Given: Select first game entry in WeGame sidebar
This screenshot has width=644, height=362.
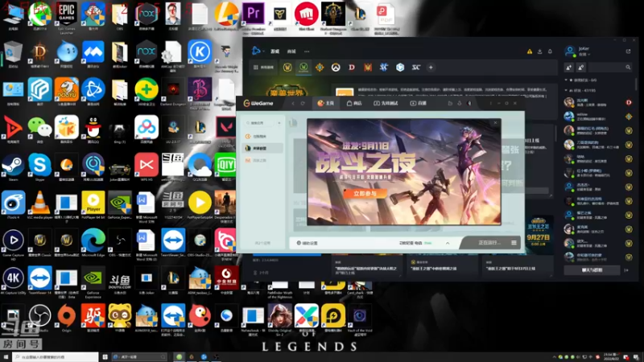Looking at the screenshot, I should (262, 136).
